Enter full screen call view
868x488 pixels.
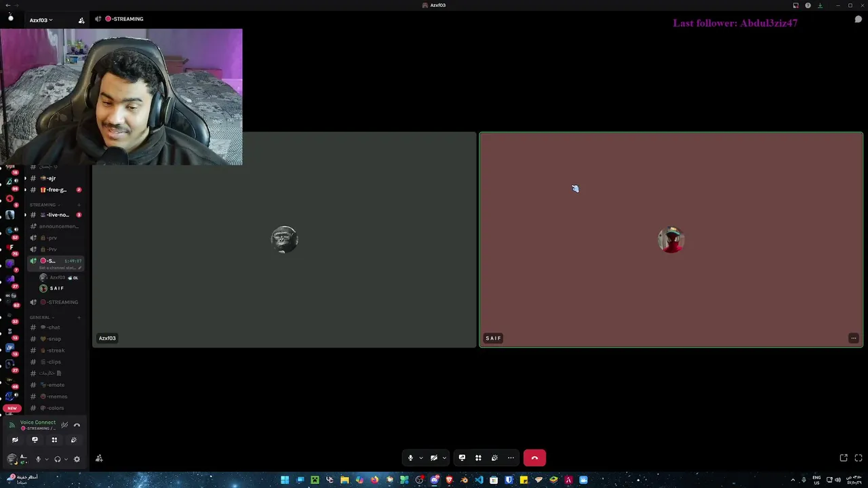click(859, 458)
